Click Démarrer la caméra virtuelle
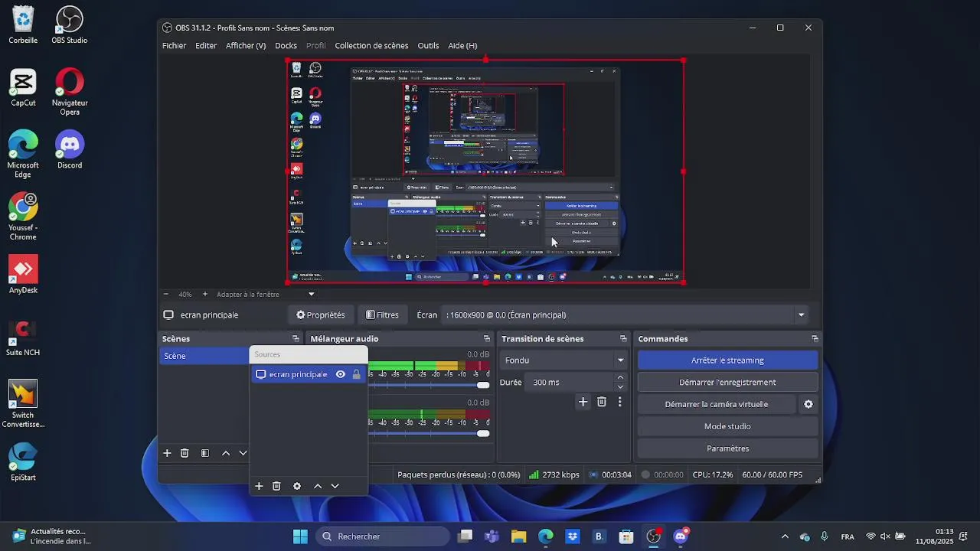 point(717,404)
